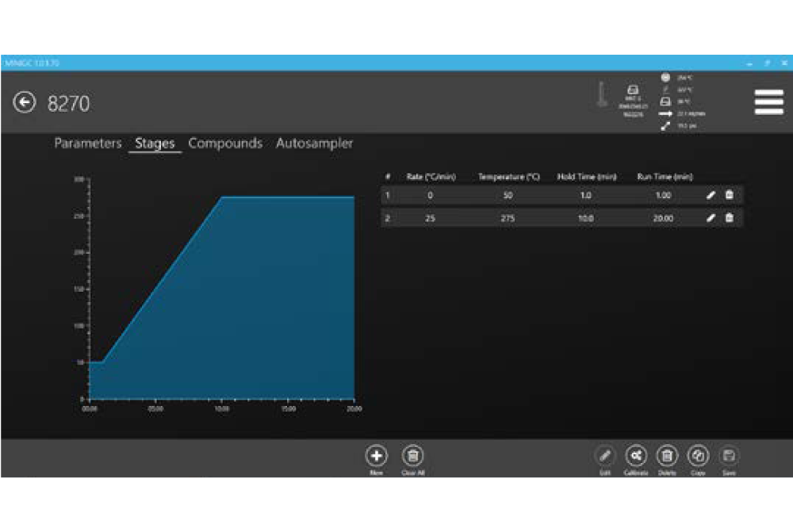The width and height of the screenshot is (793, 532).
Task: Click the Calibrate icon in the bottom bar
Action: tap(635, 456)
